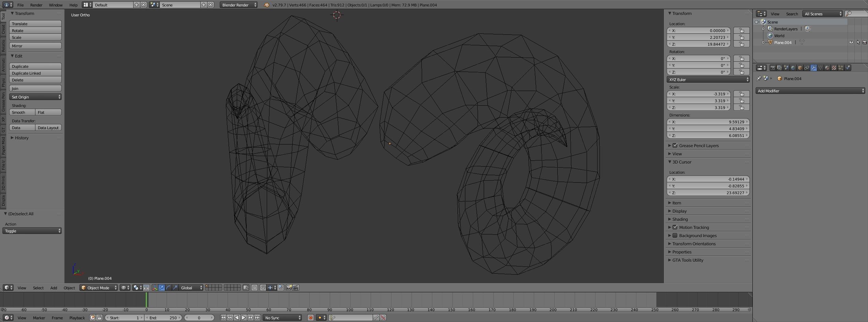Click the Data Layout button

[48, 128]
